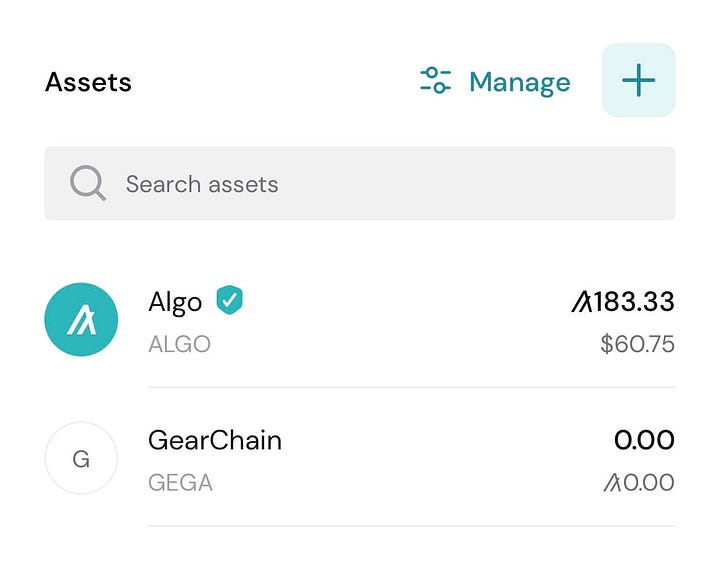Image resolution: width=720 pixels, height=588 pixels.
Task: Click the ALGO ticker label
Action: point(180,344)
